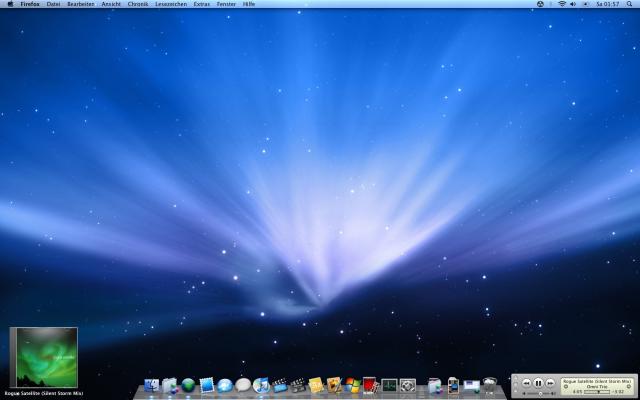The width and height of the screenshot is (640, 400).
Task: Open the grey gear-screen icon in dock
Action: pos(408,385)
